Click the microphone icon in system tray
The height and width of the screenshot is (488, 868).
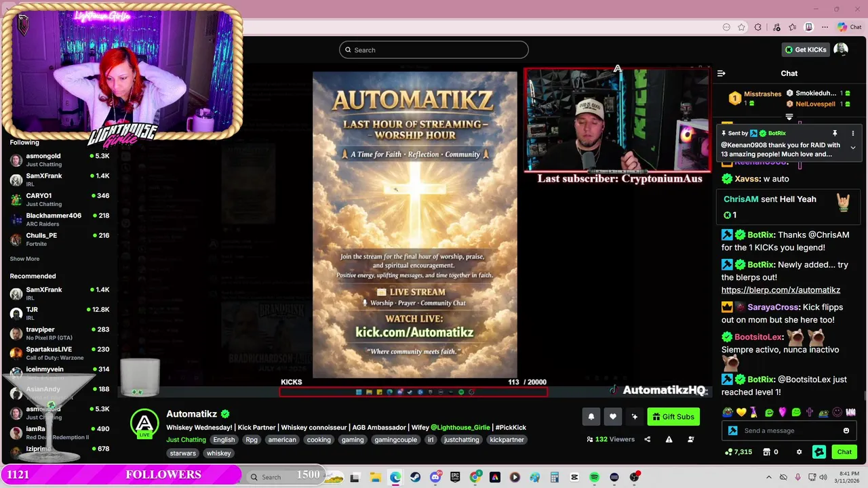(x=797, y=477)
